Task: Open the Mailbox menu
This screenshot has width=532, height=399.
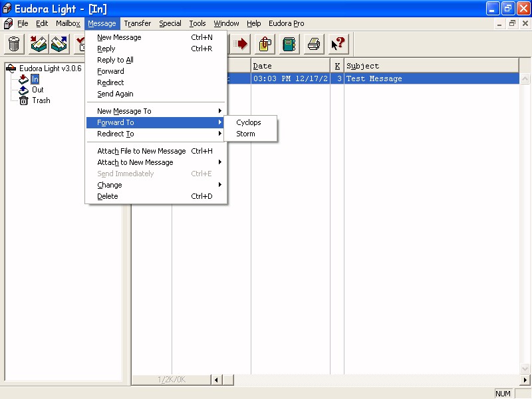Action: click(68, 23)
